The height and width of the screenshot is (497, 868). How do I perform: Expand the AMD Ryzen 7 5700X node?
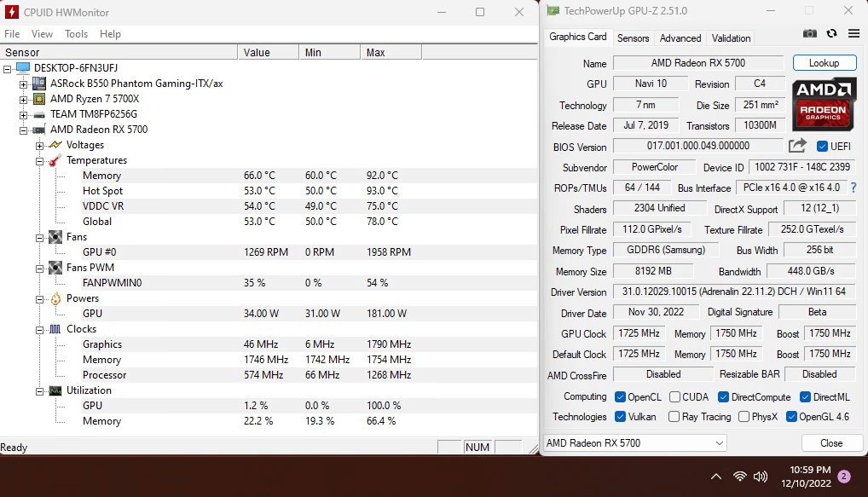point(23,101)
